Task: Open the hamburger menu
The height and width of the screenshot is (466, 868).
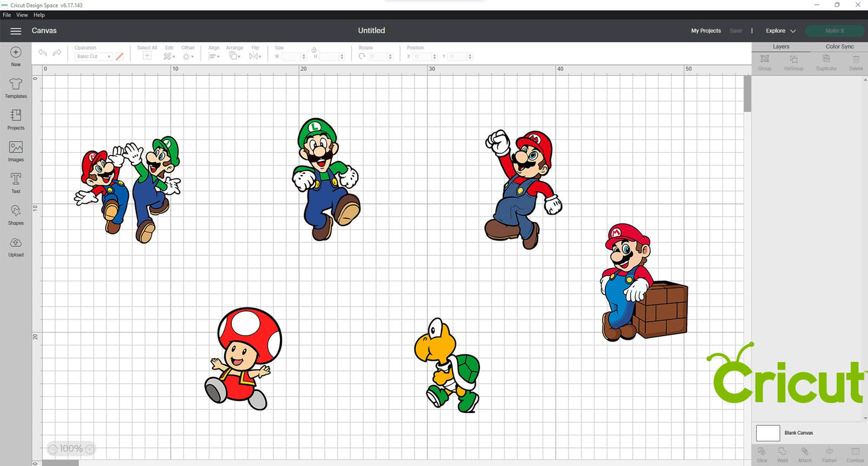Action: [16, 31]
